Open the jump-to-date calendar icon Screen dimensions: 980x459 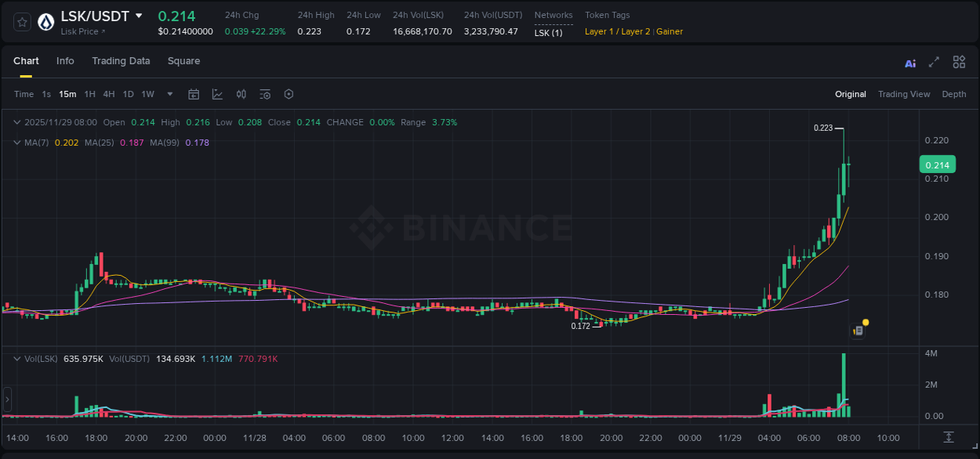[194, 93]
